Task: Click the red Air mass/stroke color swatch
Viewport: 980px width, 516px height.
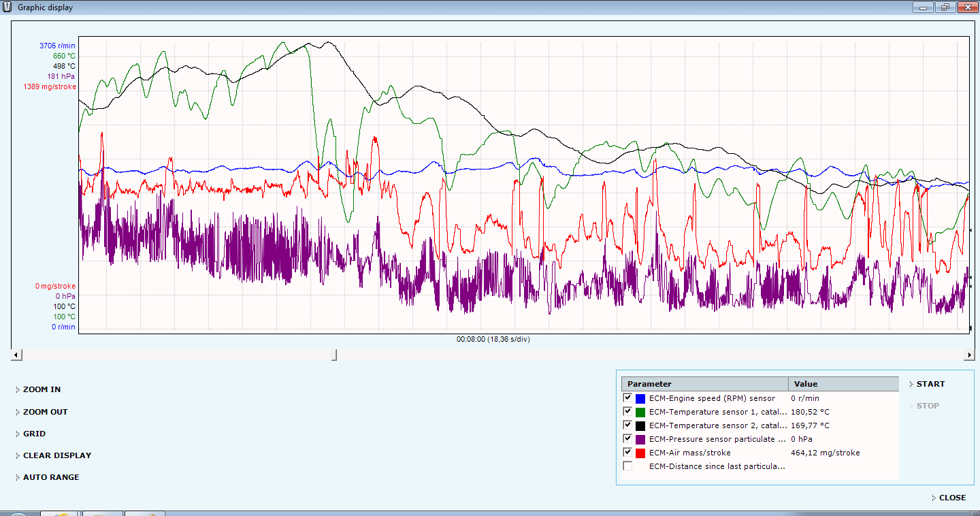Action: click(x=640, y=453)
